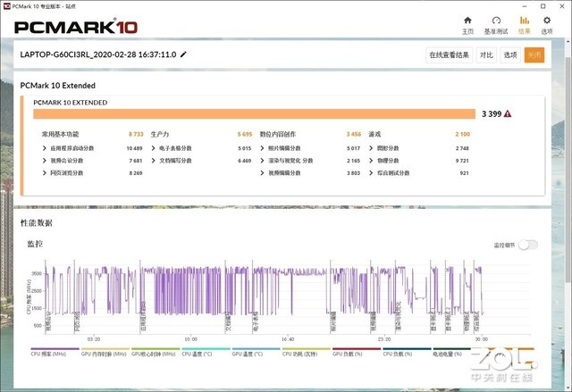The height and width of the screenshot is (392, 572).
Task: Click the vertical scrollbar on right edge
Action: (x=568, y=168)
